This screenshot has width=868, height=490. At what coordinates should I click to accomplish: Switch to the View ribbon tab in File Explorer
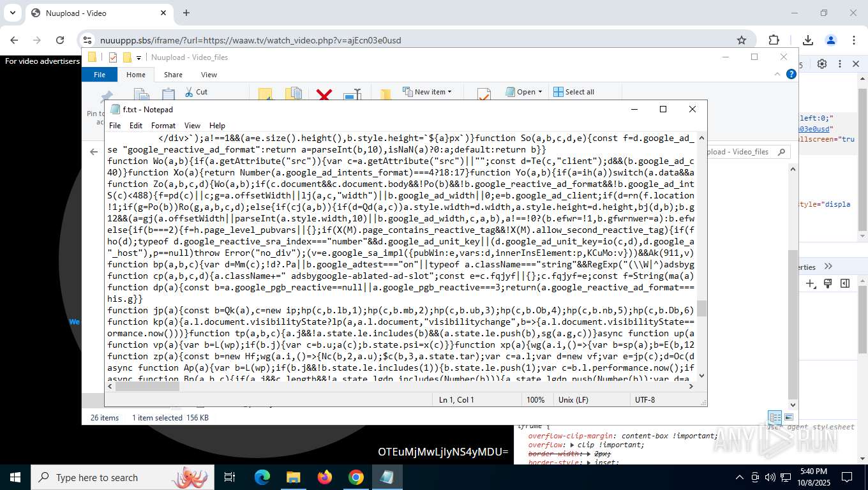[x=209, y=75]
